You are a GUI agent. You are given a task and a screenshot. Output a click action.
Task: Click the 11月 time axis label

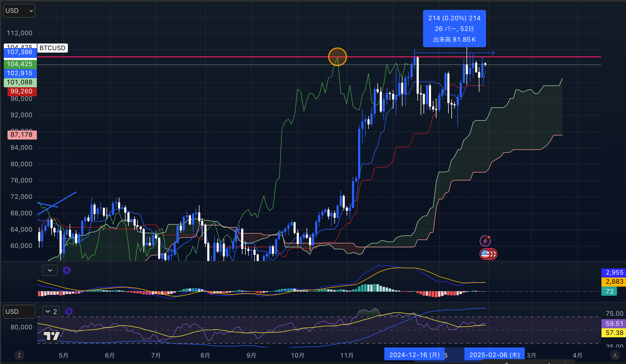347,355
